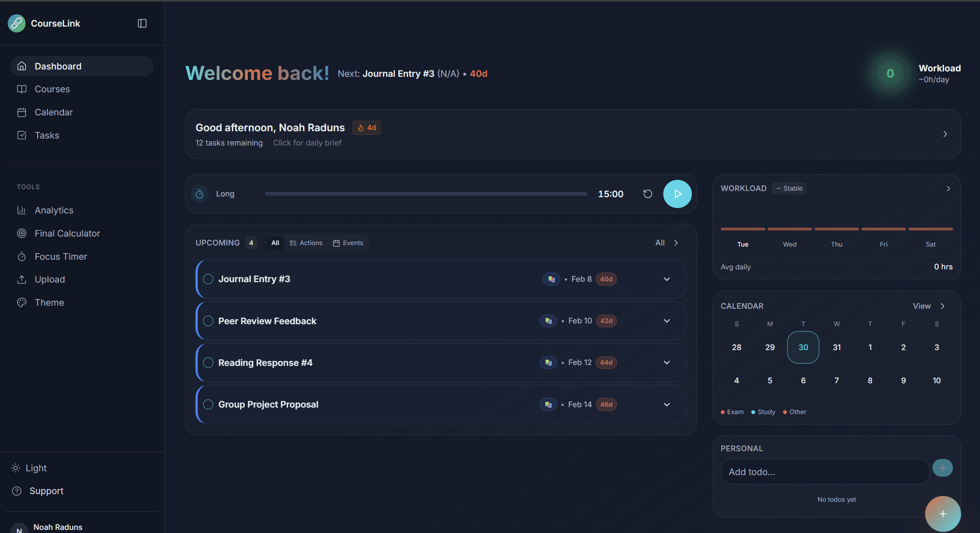980x533 pixels.
Task: Check off Peer Review Feedback task
Action: pyautogui.click(x=208, y=321)
